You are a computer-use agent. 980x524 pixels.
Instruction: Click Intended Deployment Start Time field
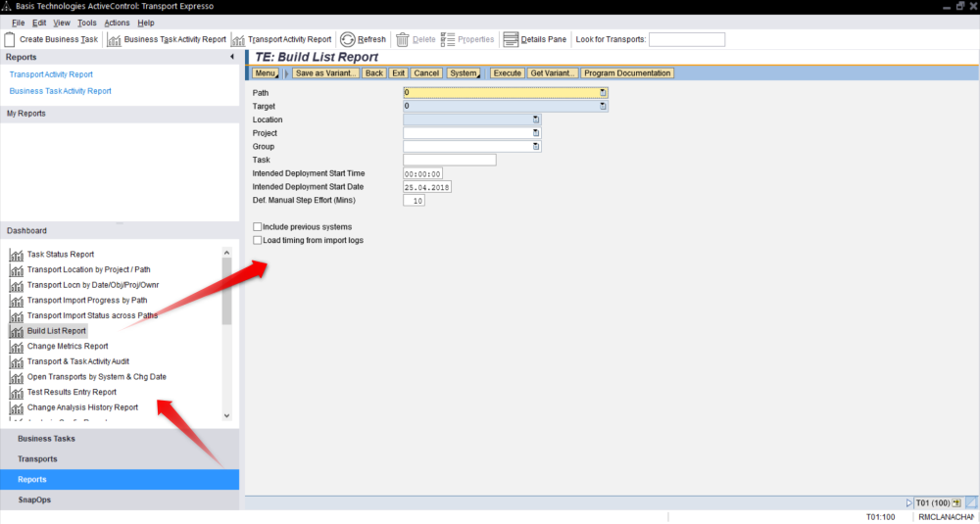pyautogui.click(x=423, y=173)
